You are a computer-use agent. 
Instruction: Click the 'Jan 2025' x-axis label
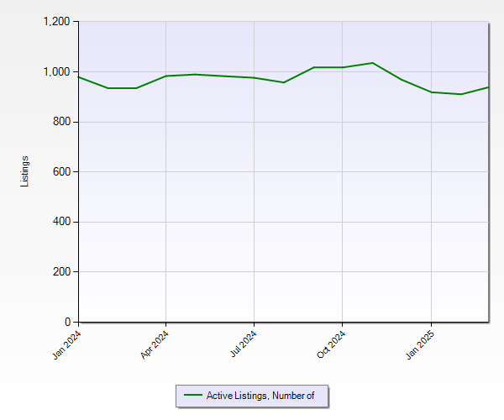click(420, 346)
